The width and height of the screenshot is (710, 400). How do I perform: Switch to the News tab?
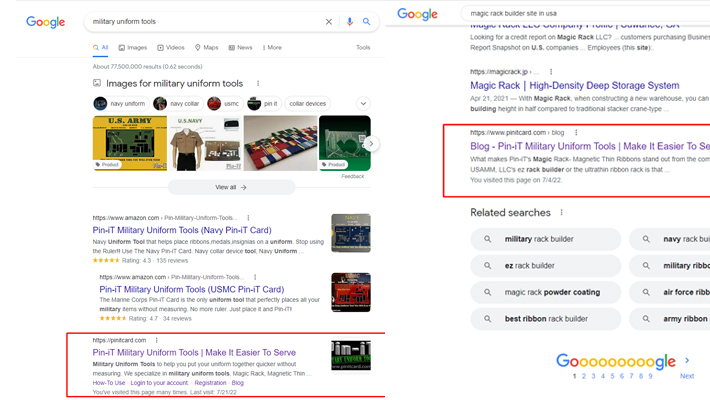coord(240,48)
